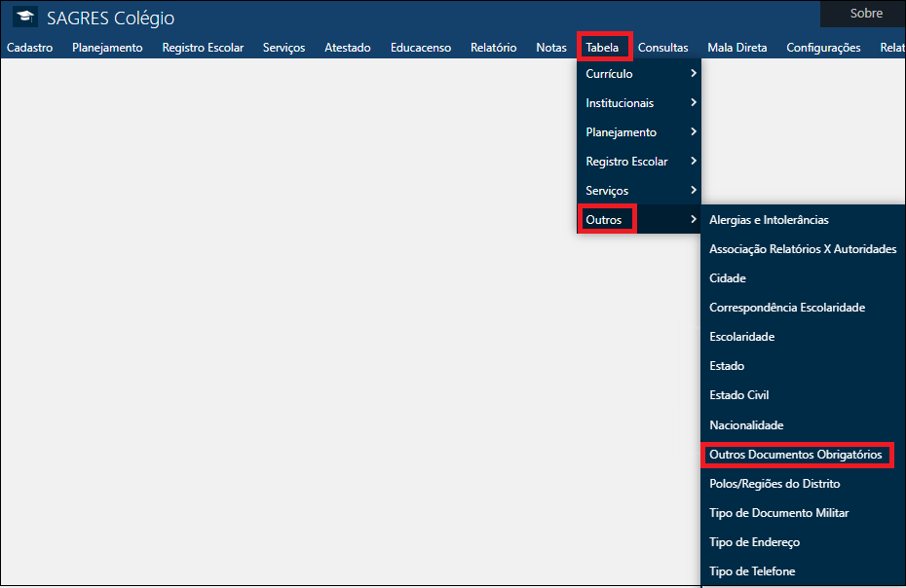Open the Outros submenu

pos(606,219)
